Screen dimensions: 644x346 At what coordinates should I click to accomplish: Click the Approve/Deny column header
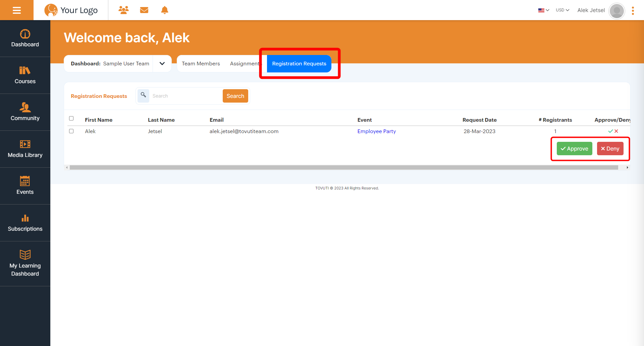click(612, 120)
